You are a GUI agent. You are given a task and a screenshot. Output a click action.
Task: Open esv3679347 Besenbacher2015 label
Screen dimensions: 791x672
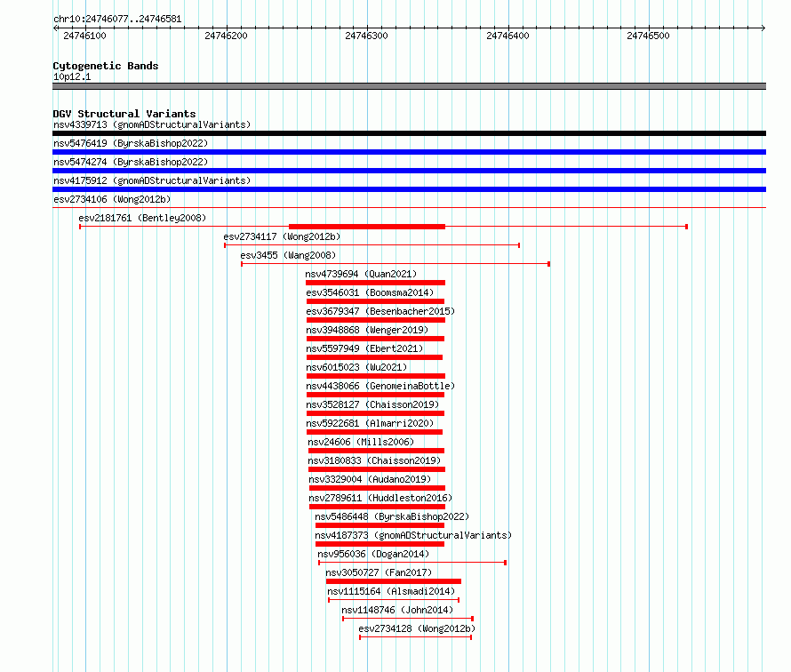point(380,311)
